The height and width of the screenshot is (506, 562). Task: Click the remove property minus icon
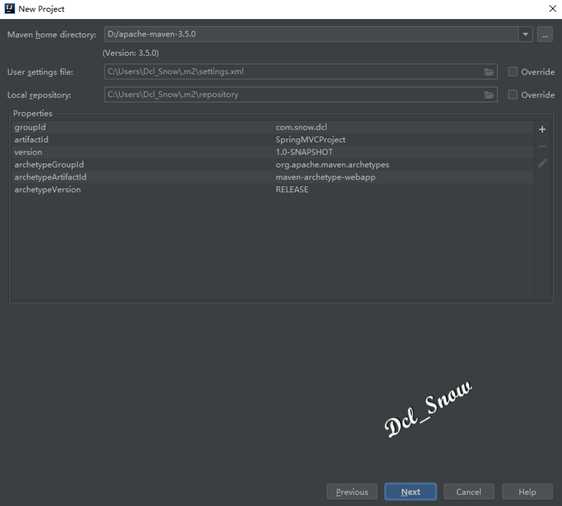(542, 146)
